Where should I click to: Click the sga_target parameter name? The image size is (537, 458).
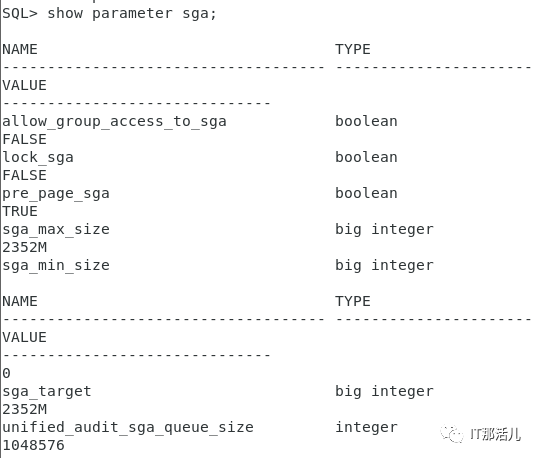47,392
